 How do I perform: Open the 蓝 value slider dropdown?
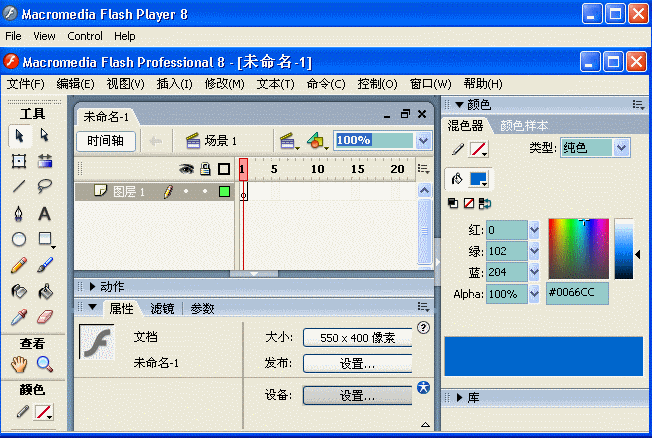534,272
